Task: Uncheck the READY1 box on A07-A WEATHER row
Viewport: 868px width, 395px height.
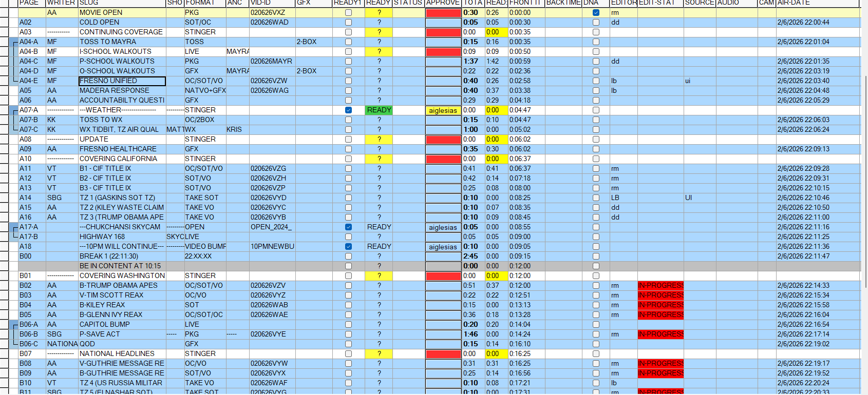Action: [348, 110]
